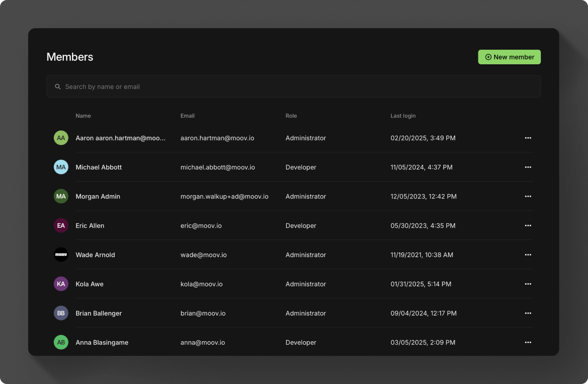
Task: Click the KA avatar for Kola Awe
Action: pyautogui.click(x=61, y=284)
